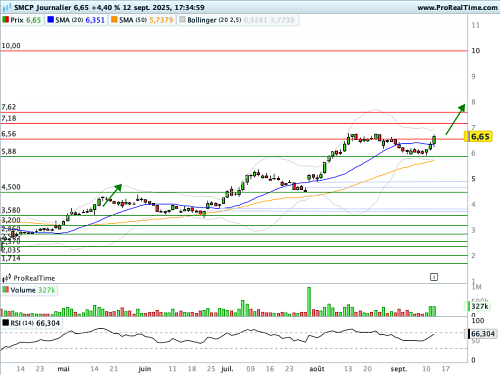Click the tall green volume bar in août
This screenshot has height=375, width=500.
pos(309,301)
